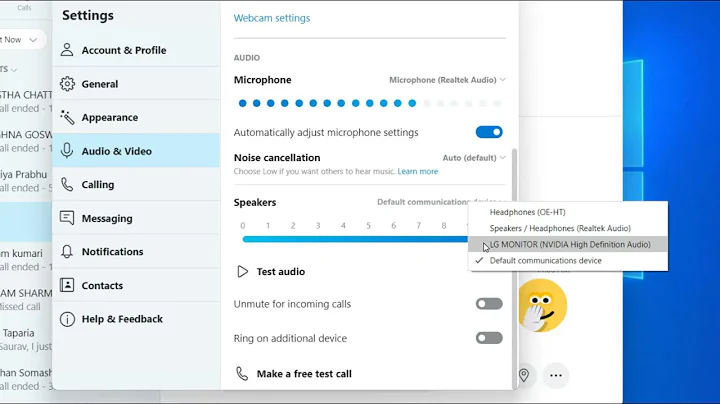Click the Help & Feedback info icon
720x404 pixels.
(x=67, y=319)
